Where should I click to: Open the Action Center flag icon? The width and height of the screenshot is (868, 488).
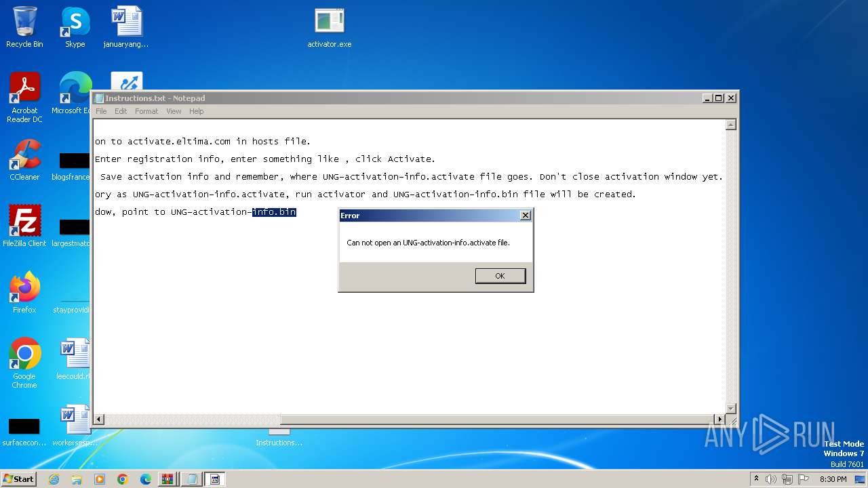(x=804, y=479)
